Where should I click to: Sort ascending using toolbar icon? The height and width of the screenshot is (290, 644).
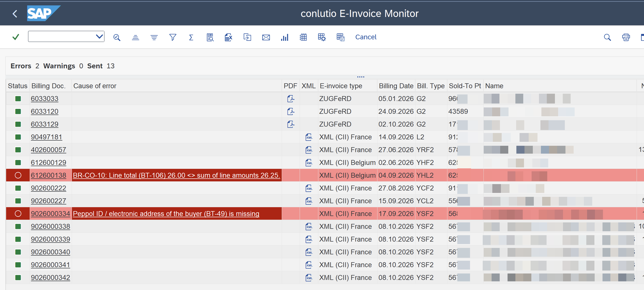click(x=135, y=37)
